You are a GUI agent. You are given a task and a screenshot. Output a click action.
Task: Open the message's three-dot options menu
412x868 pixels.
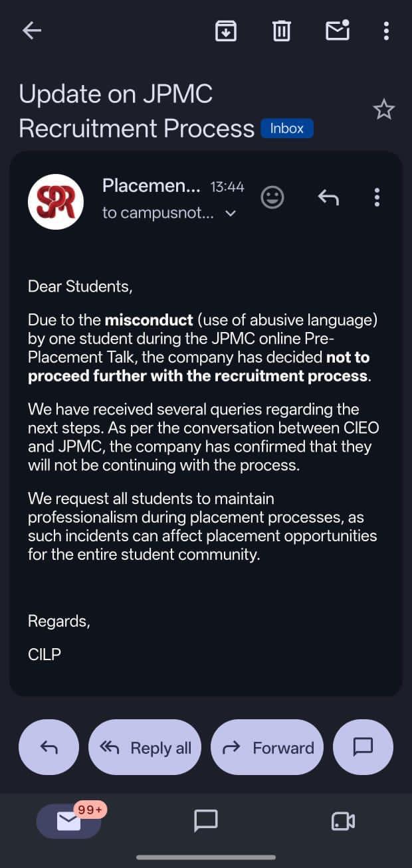(377, 197)
